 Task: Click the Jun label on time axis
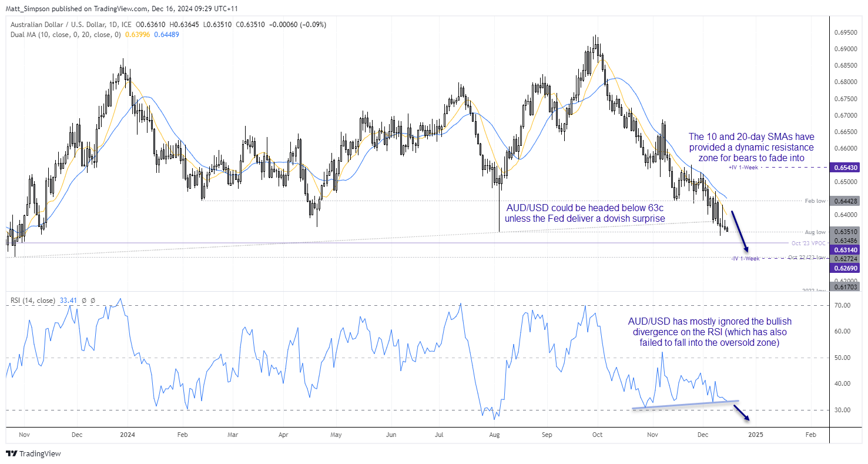click(x=391, y=435)
